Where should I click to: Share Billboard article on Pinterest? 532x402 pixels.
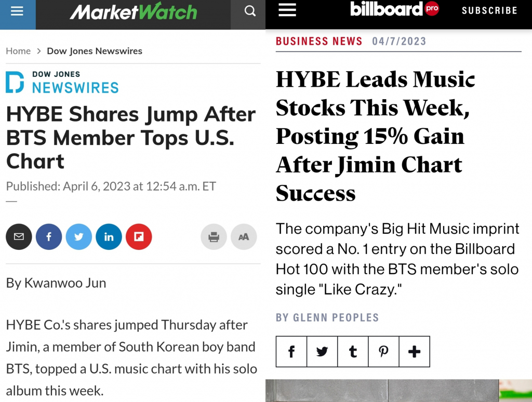click(383, 352)
